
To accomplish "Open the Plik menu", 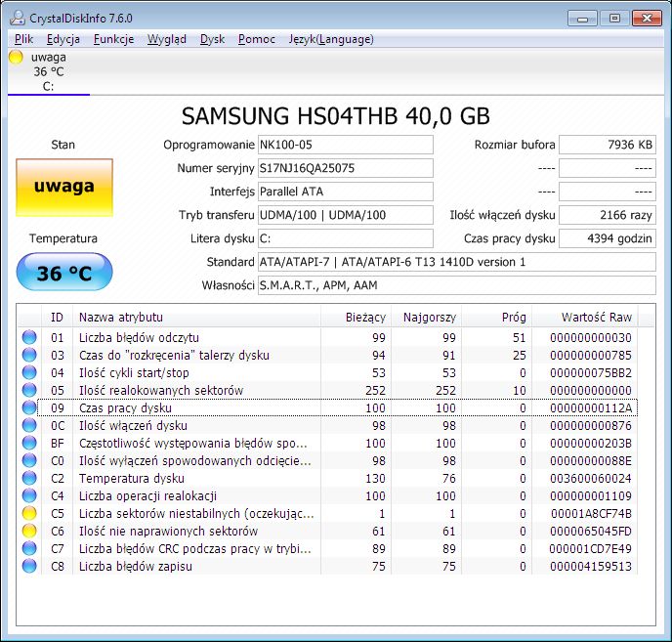I will [x=23, y=39].
